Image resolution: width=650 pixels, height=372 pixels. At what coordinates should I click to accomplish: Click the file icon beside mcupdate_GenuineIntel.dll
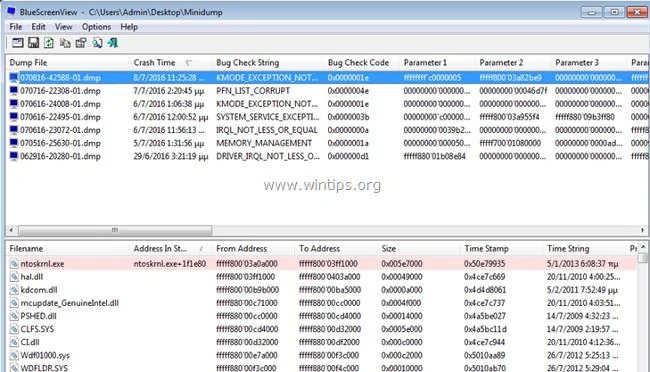pyautogui.click(x=14, y=303)
